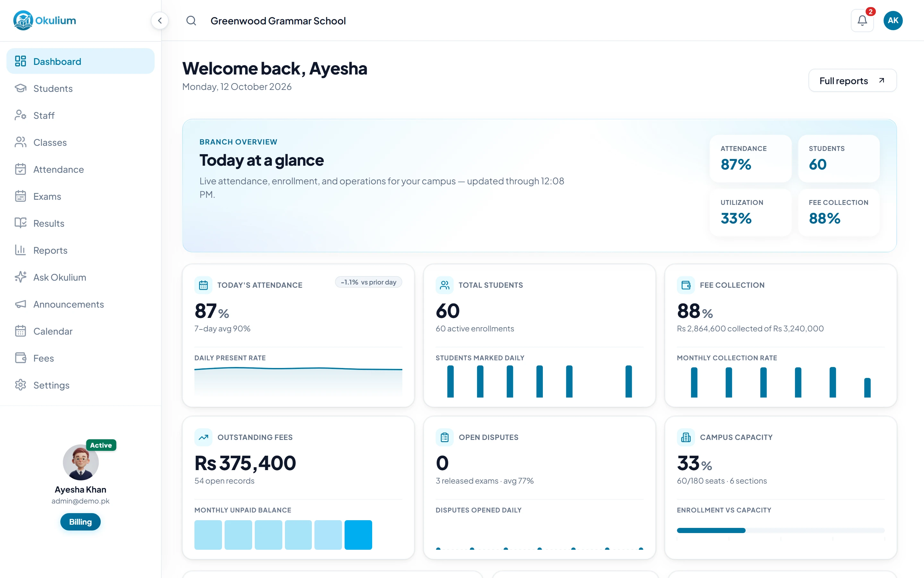924x578 pixels.
Task: Click the Attendance sidebar icon
Action: 21,169
